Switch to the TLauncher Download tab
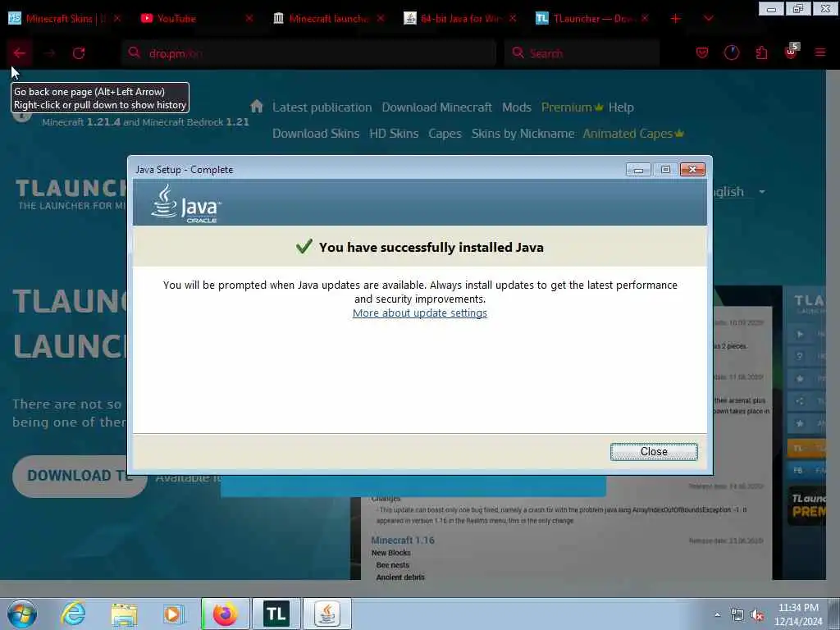Image resolution: width=840 pixels, height=630 pixels. [591, 18]
